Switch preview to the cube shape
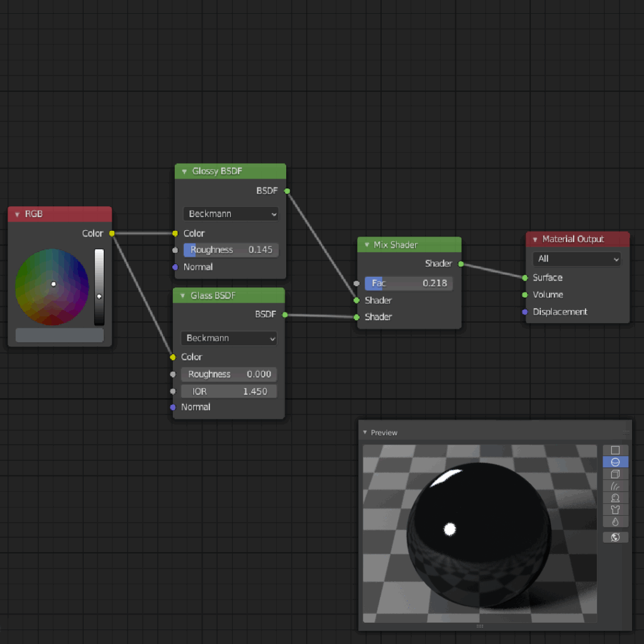 pos(615,474)
